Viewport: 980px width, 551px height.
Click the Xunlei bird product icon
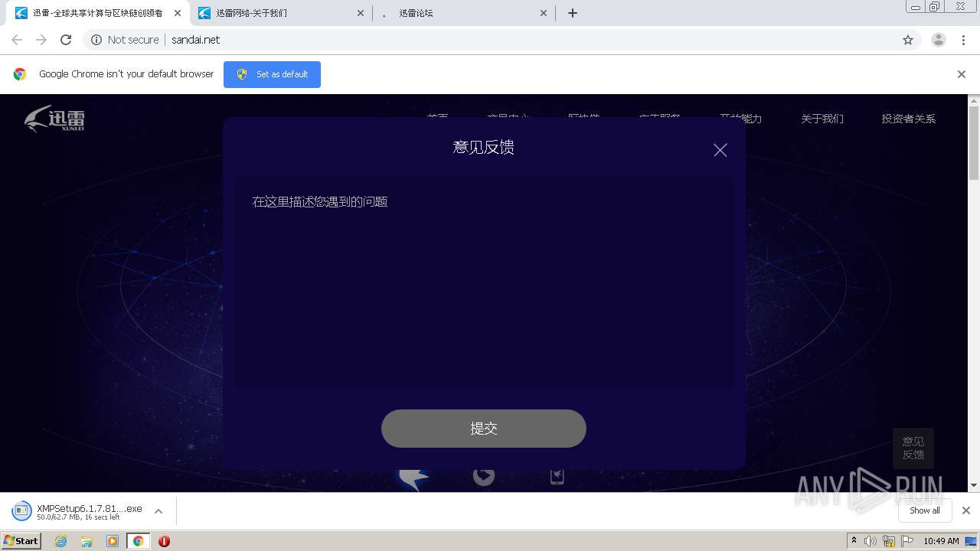pos(414,478)
